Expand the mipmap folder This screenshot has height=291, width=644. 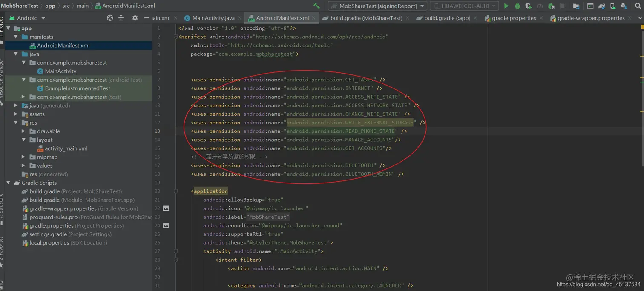click(x=24, y=157)
